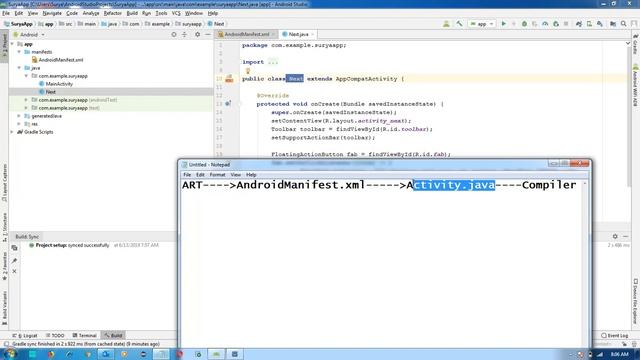Start debugging with the bug icon

524,24
